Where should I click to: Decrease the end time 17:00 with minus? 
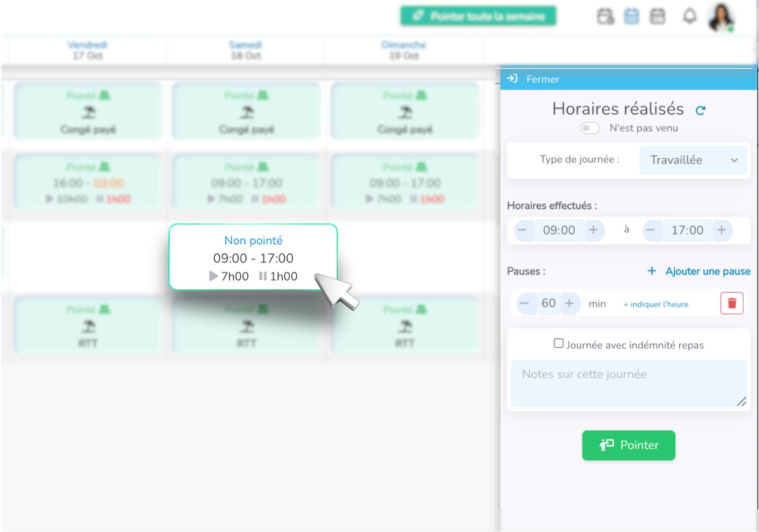(x=651, y=230)
